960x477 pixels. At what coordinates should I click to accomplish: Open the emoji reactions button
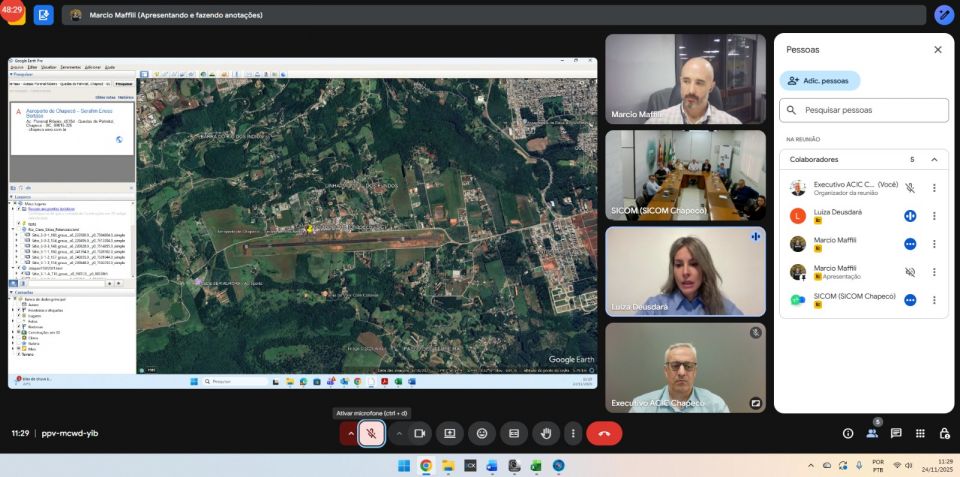(482, 433)
